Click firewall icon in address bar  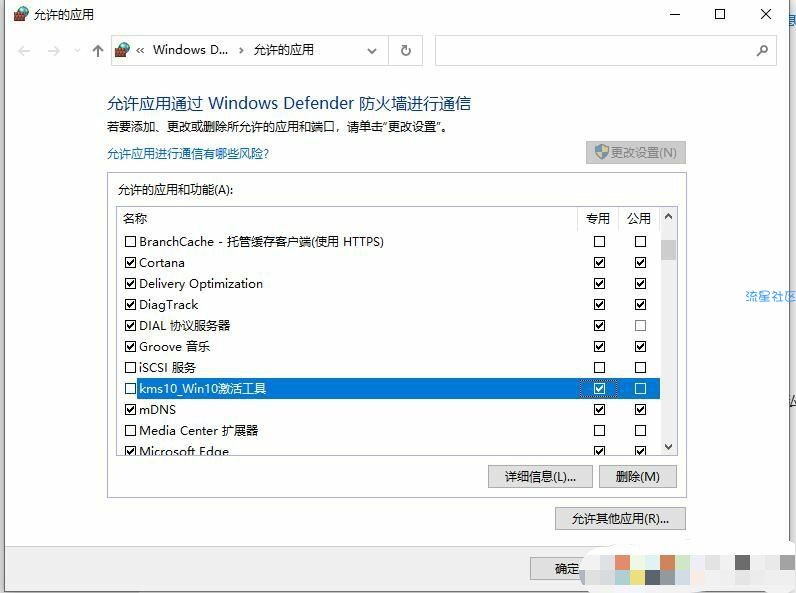pos(122,50)
